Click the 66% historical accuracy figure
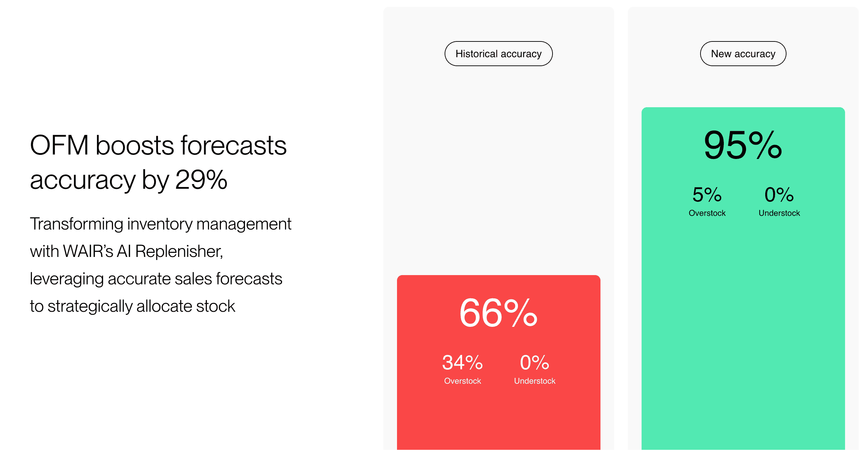868x457 pixels. 498,313
